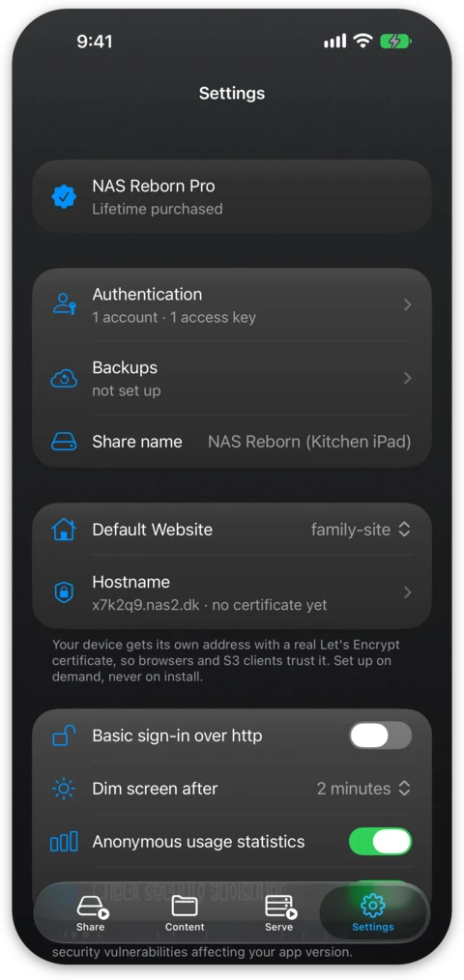Tap the Default Website house icon
This screenshot has height=980, width=464.
click(64, 530)
